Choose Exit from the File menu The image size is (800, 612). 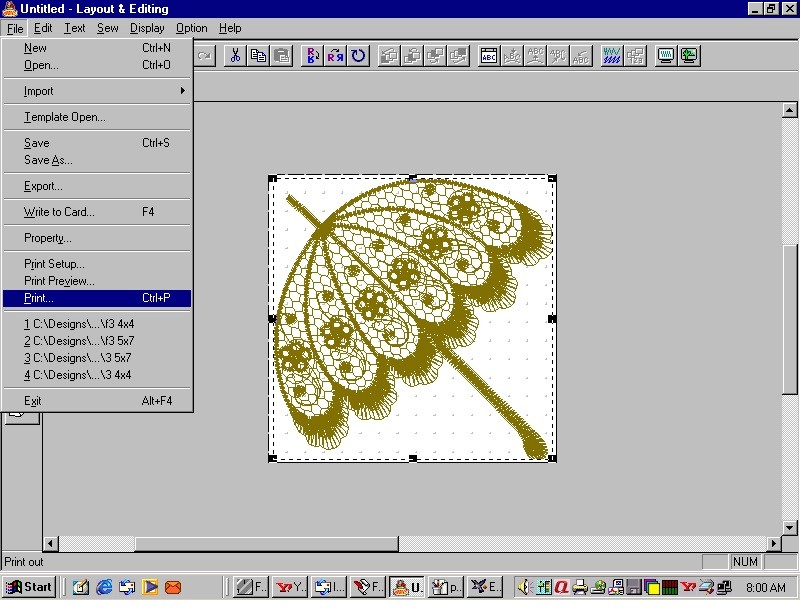pyautogui.click(x=97, y=401)
